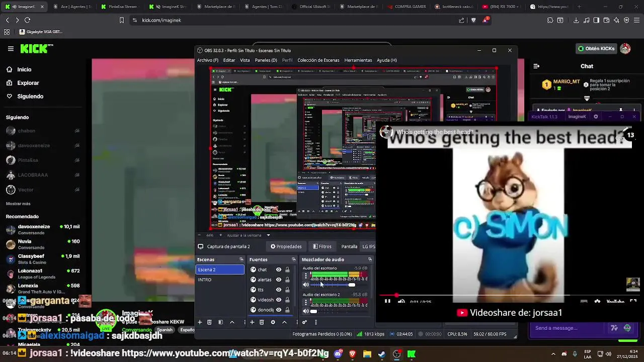
Task: Toggle lock on videosh source
Action: click(x=287, y=300)
